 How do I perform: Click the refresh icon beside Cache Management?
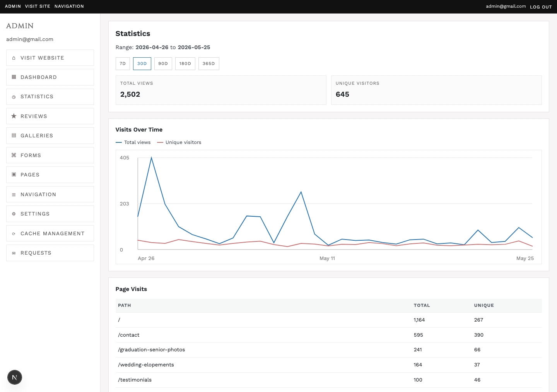[14, 234]
